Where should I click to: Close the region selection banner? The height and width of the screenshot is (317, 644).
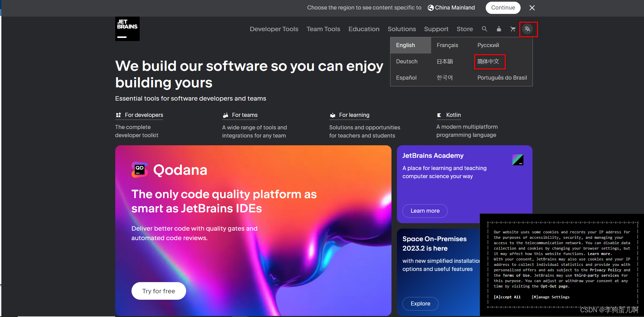[532, 8]
